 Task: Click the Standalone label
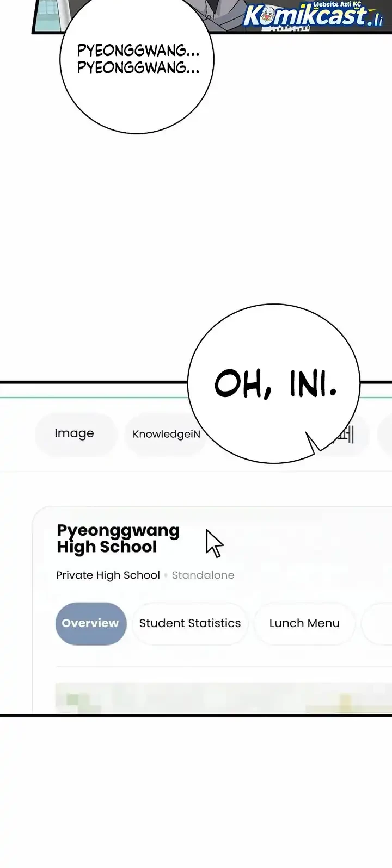coord(203,575)
